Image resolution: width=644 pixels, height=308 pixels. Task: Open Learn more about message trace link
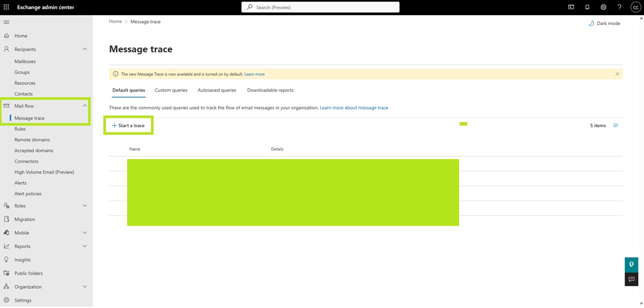coord(354,108)
